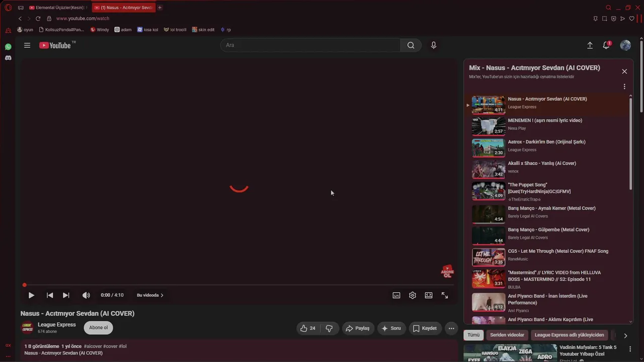The height and width of the screenshot is (362, 644).
Task: Open the 'oyun' bookmark
Action: point(25,30)
